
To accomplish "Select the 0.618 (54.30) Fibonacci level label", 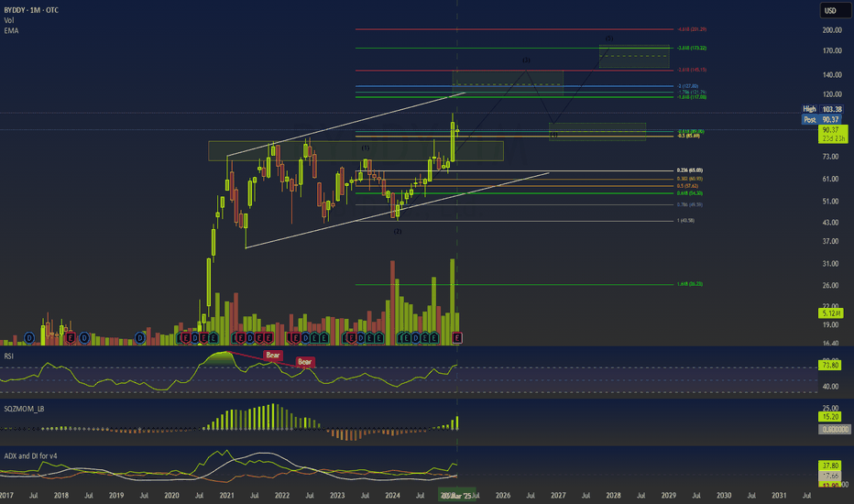I will click(x=689, y=193).
